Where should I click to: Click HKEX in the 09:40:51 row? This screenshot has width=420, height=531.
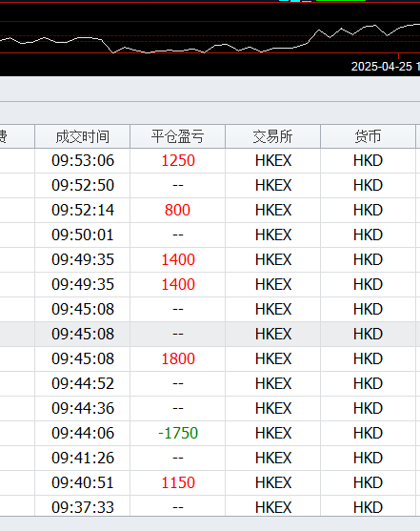click(x=273, y=482)
